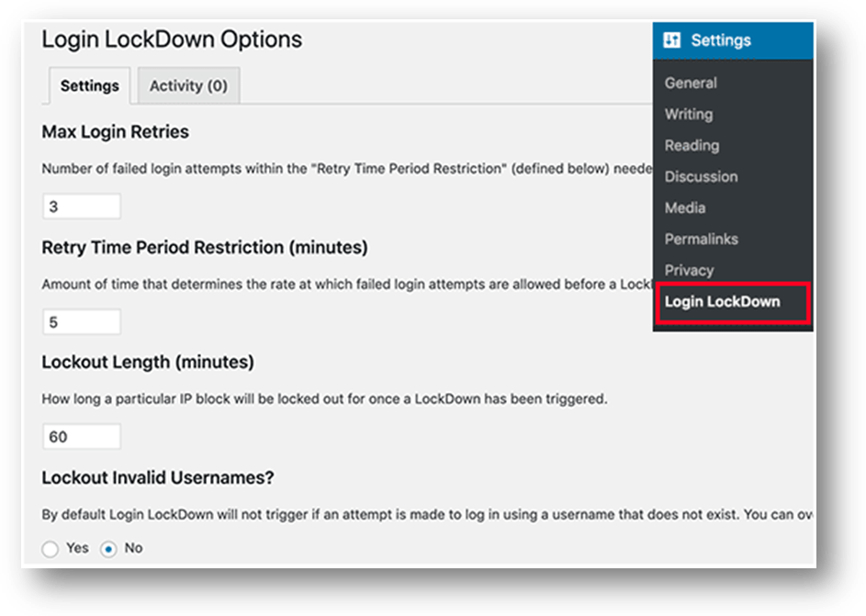Click the 'By default Login LockDown' description
This screenshot has width=866, height=616.
point(427,514)
